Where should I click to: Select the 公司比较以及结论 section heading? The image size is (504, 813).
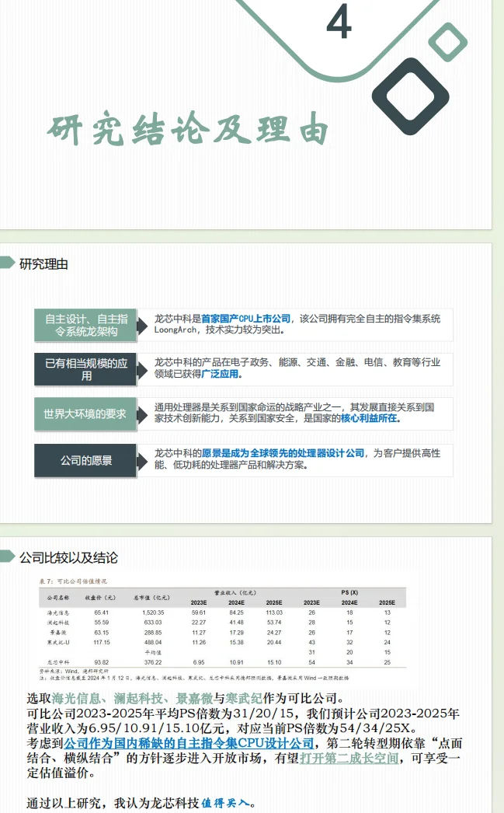pyautogui.click(x=69, y=558)
